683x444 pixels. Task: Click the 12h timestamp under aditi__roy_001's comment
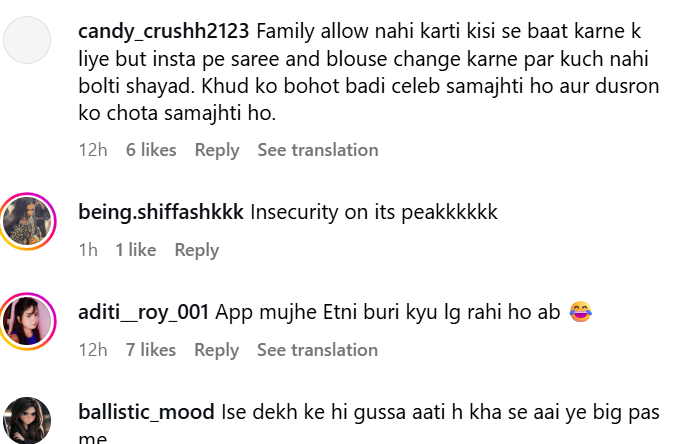tap(92, 350)
